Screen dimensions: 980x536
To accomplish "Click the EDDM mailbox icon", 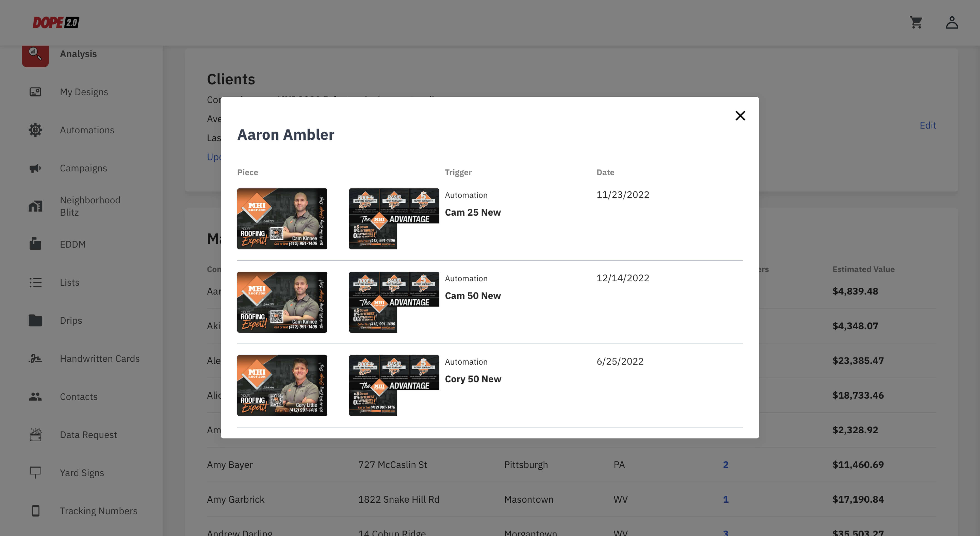I will (35, 244).
